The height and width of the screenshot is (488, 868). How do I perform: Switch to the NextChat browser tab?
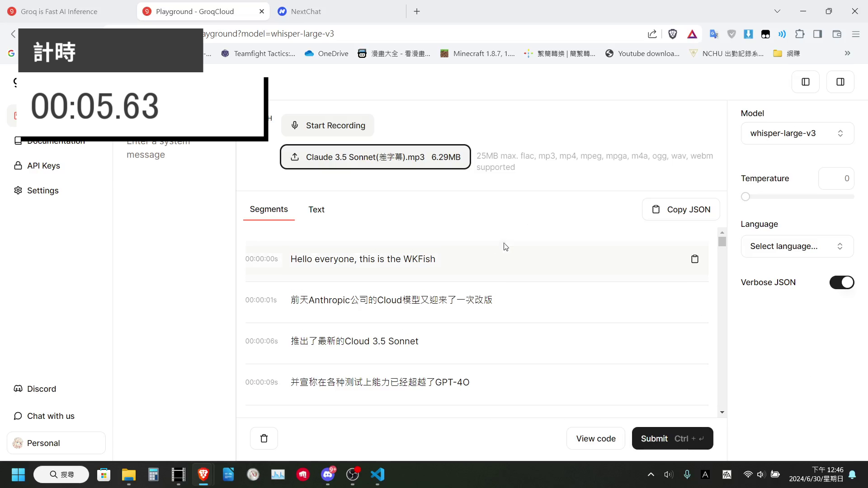click(x=306, y=11)
